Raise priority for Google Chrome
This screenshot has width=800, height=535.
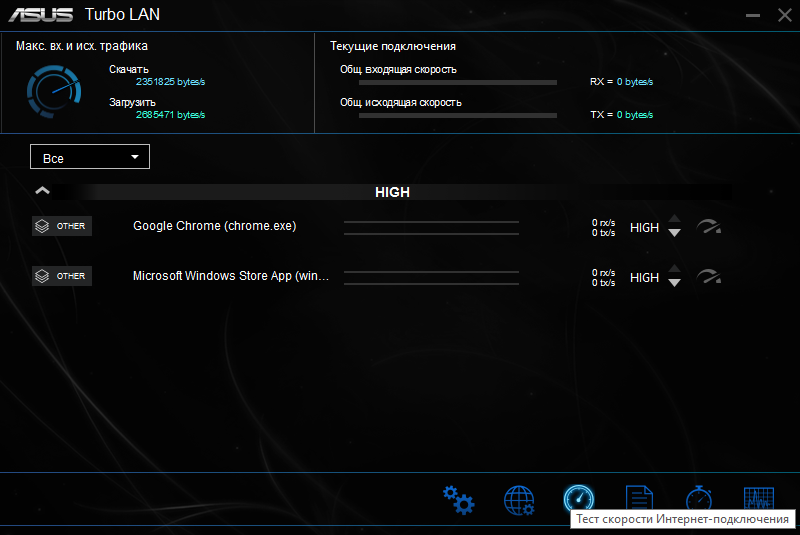(x=674, y=219)
